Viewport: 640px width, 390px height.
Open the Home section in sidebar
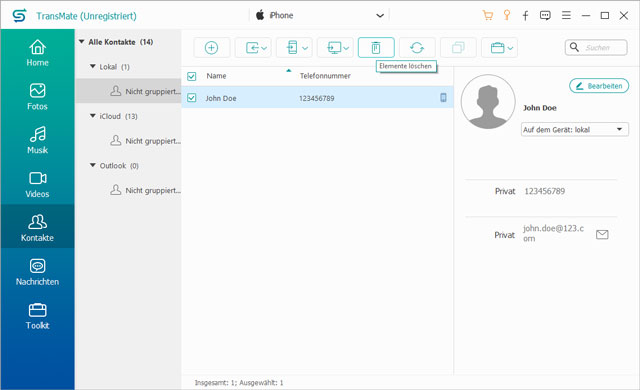click(37, 53)
